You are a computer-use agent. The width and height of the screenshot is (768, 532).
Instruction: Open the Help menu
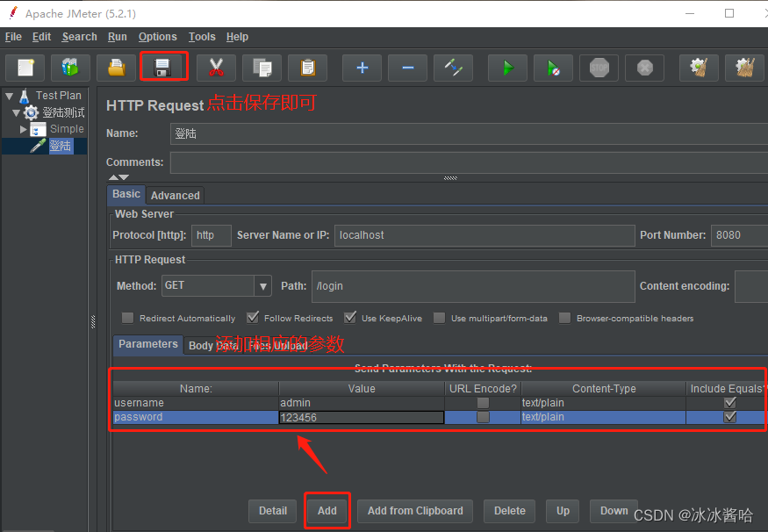237,37
